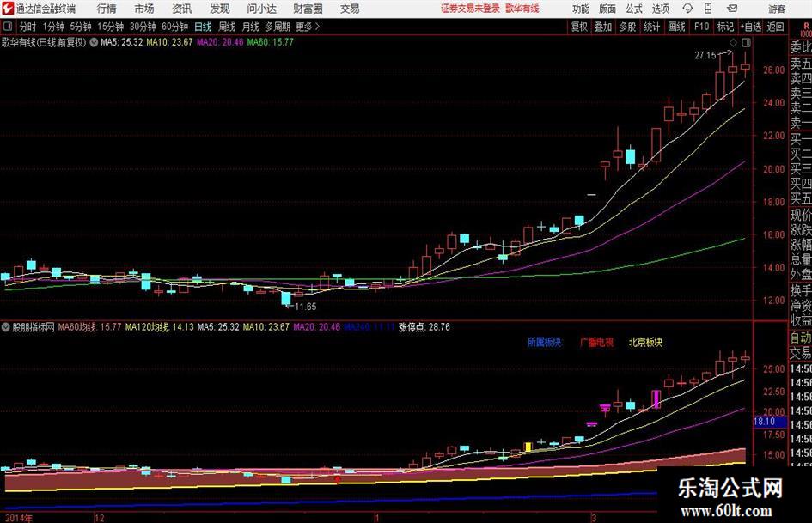This screenshot has height=523, width=812.
Task: Switch to 60分钟 period
Action: [174, 27]
